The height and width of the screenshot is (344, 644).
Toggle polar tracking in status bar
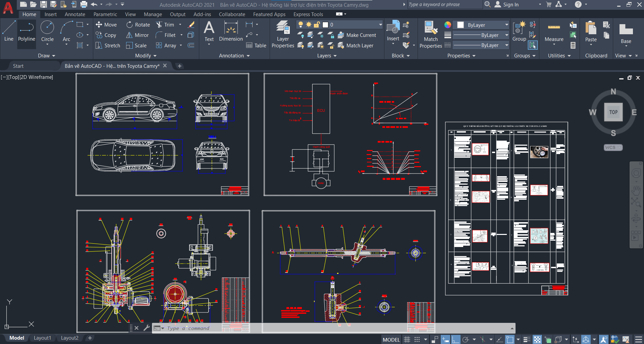point(466,339)
